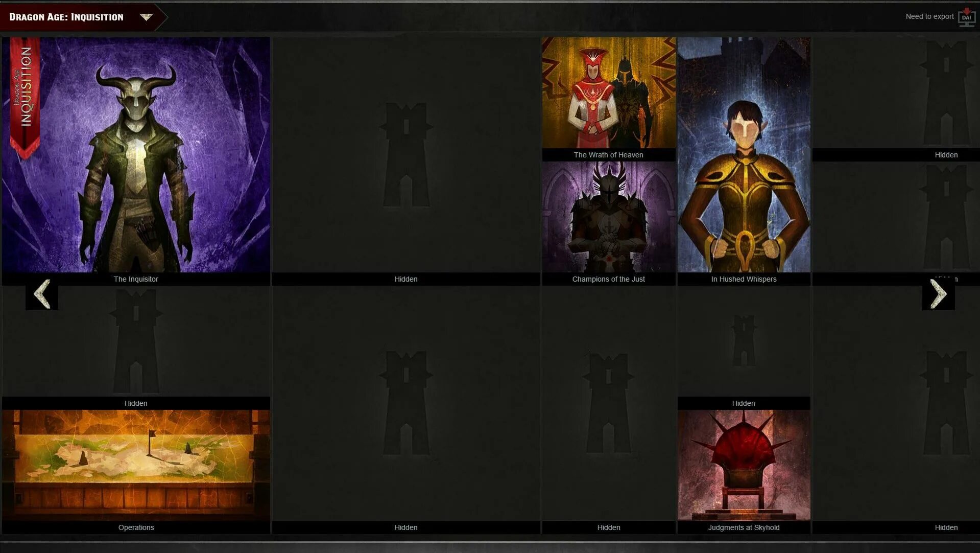Click Champions of the Just caption
The height and width of the screenshot is (553, 980).
[x=609, y=279]
